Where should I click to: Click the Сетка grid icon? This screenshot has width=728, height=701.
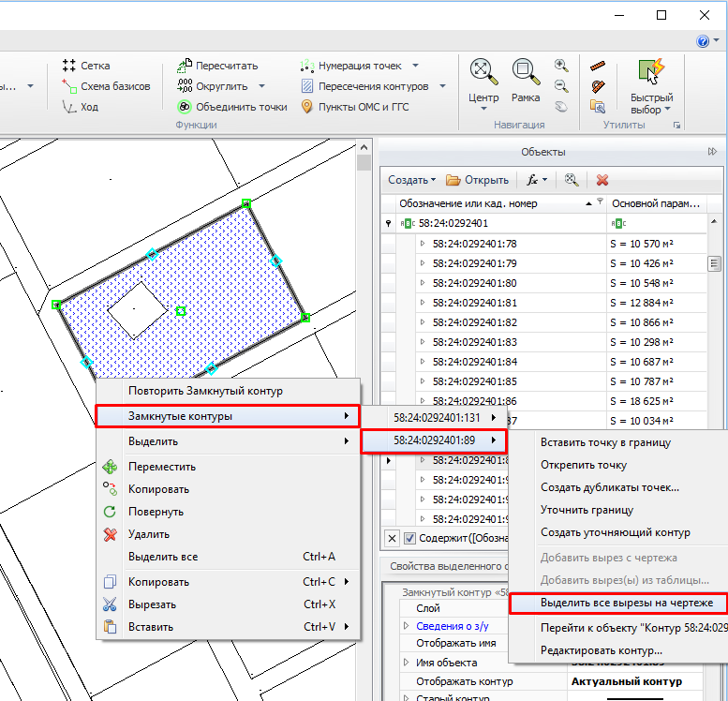(68, 66)
